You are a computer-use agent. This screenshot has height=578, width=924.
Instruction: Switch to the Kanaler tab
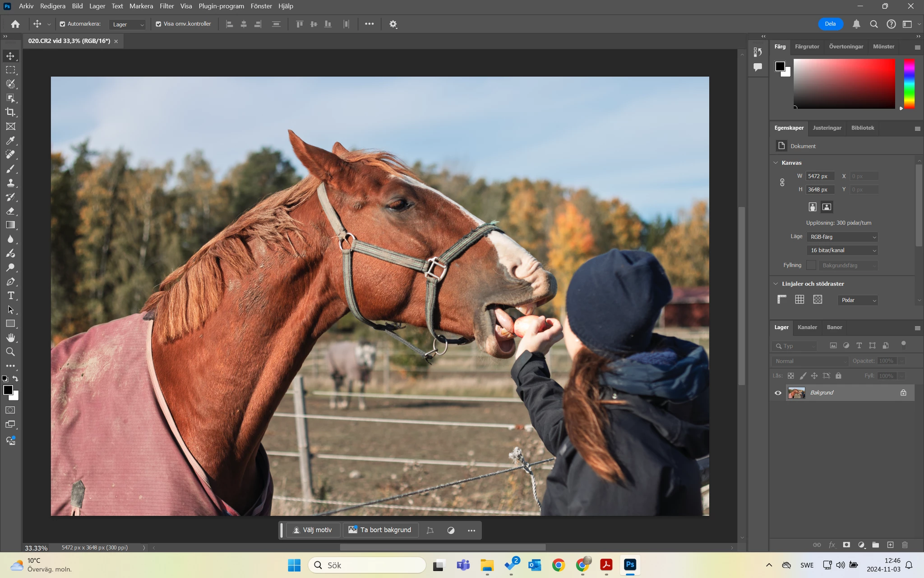point(807,327)
